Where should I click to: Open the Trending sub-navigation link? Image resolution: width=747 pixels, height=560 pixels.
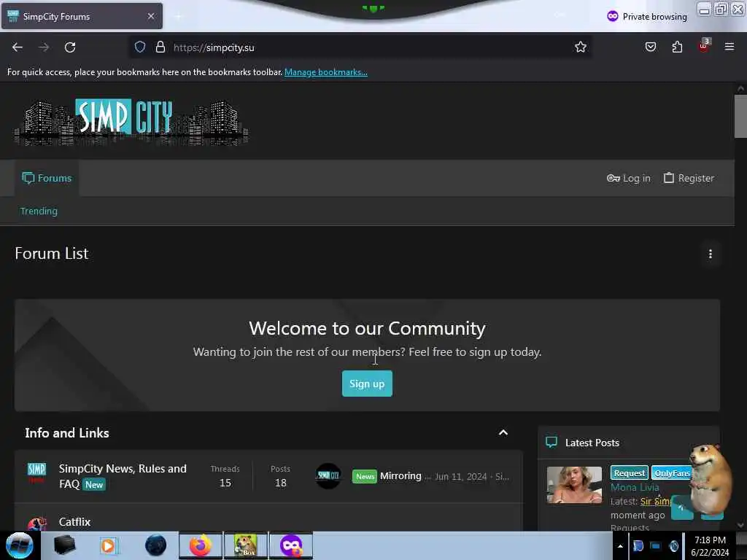[39, 211]
